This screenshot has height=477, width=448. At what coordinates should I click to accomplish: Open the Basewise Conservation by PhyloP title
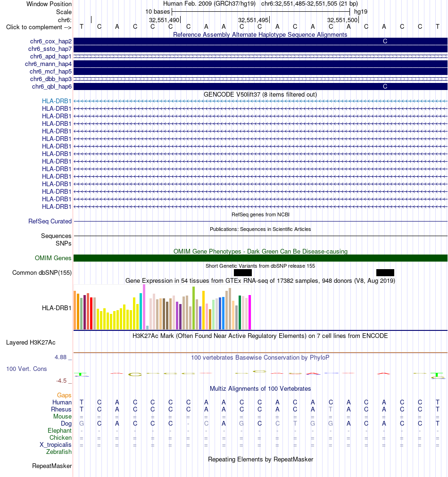260,357
